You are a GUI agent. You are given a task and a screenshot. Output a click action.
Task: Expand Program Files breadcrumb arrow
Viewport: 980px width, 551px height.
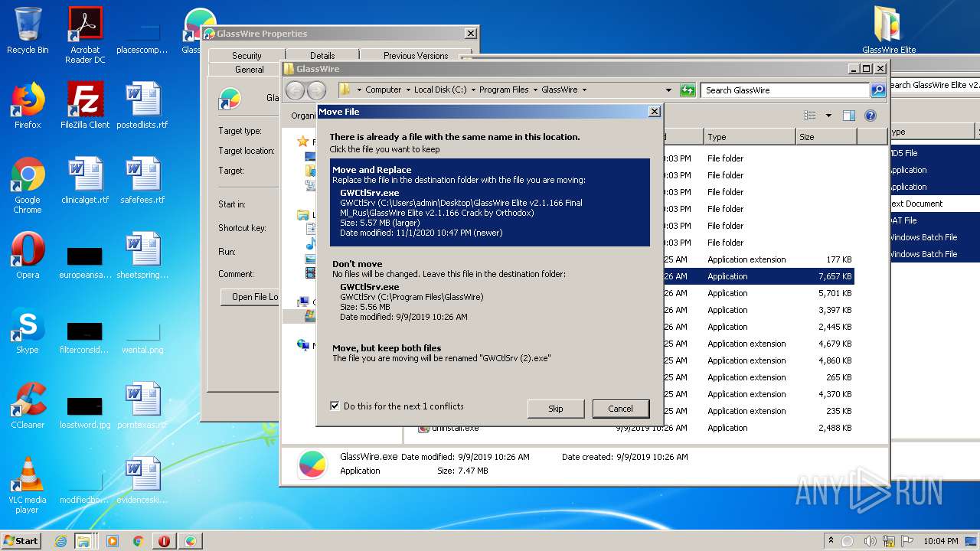[535, 90]
